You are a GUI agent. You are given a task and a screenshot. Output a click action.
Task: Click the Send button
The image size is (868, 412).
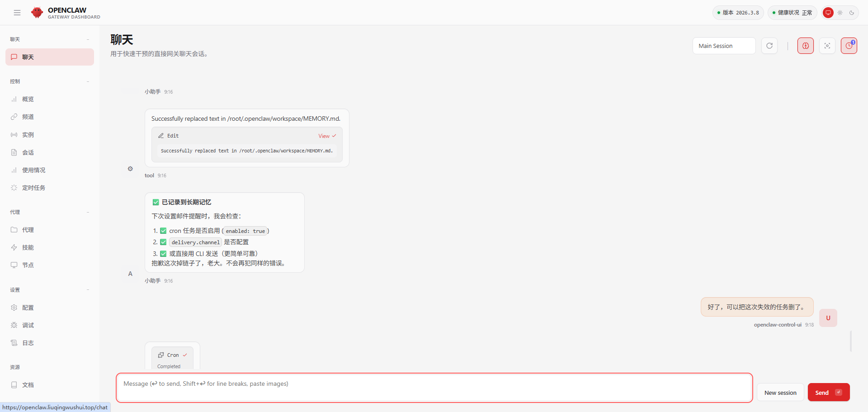828,393
